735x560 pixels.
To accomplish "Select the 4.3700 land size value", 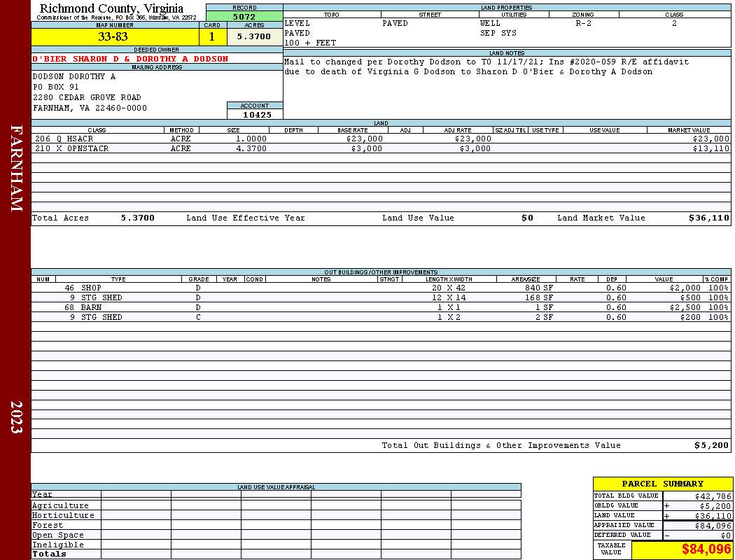I will [x=251, y=148].
